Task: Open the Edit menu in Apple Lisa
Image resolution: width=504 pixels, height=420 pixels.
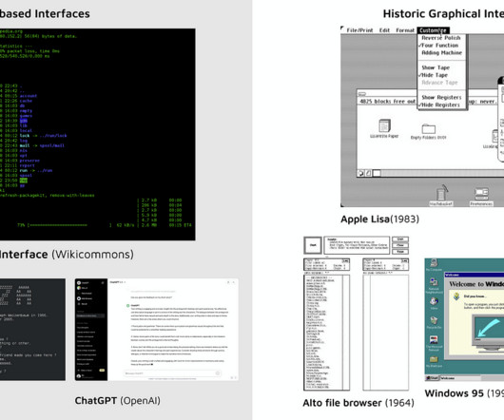Action: (384, 30)
